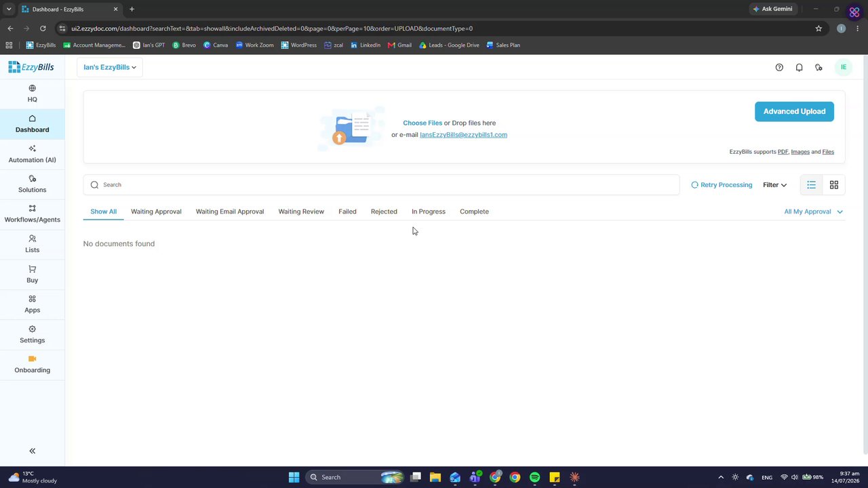Show hidden system tray icons

[721, 477]
